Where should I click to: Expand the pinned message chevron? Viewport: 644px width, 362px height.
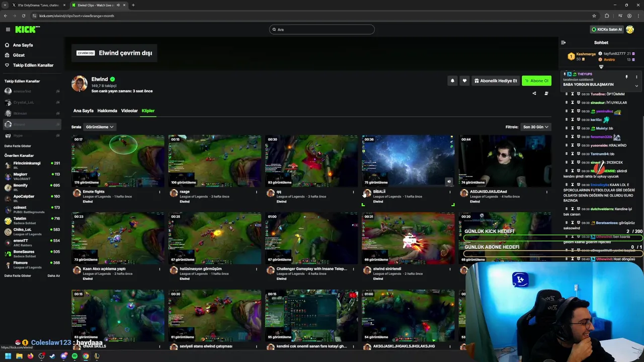(636, 86)
